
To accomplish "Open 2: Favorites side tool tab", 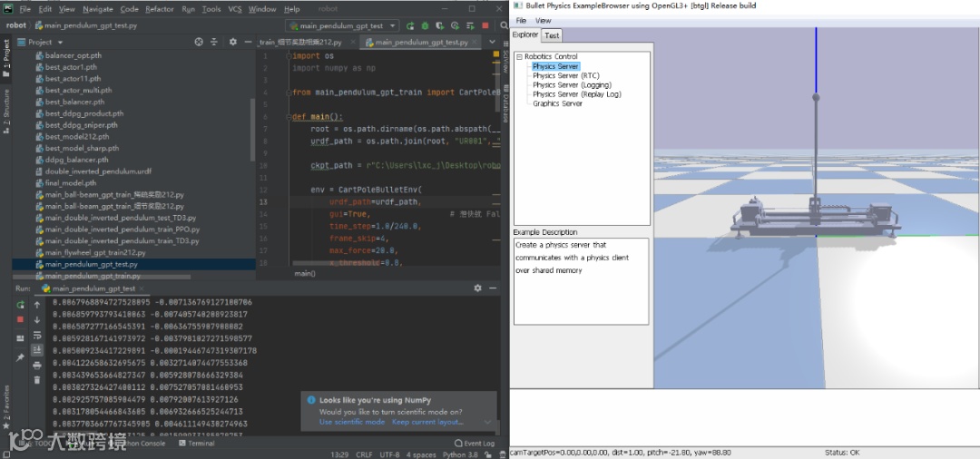I will [x=6, y=405].
